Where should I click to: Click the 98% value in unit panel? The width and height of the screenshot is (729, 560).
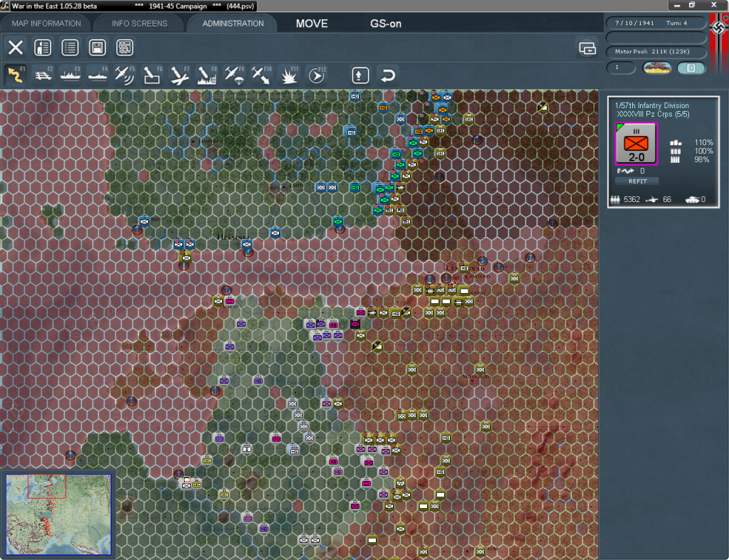pos(701,159)
